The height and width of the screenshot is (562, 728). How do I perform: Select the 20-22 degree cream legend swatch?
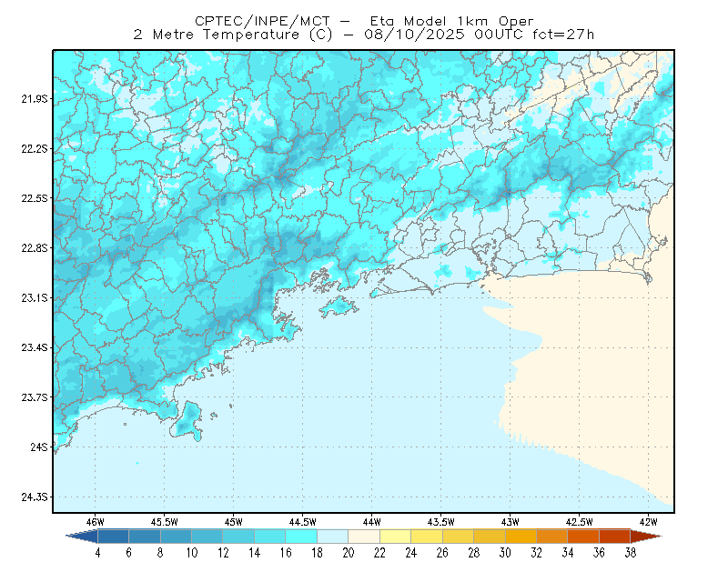coord(364,537)
